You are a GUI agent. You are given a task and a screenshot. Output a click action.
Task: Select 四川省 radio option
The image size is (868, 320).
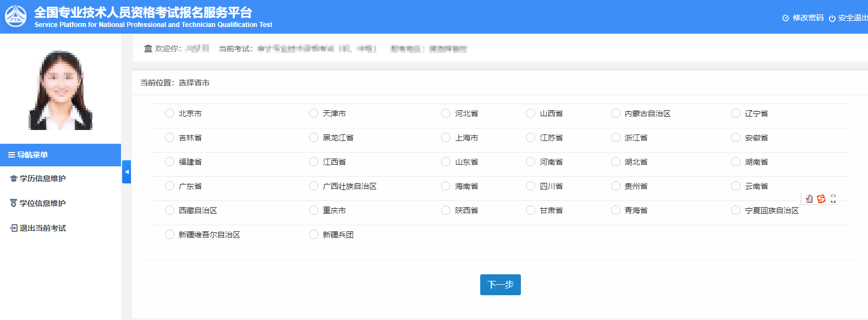tap(530, 186)
